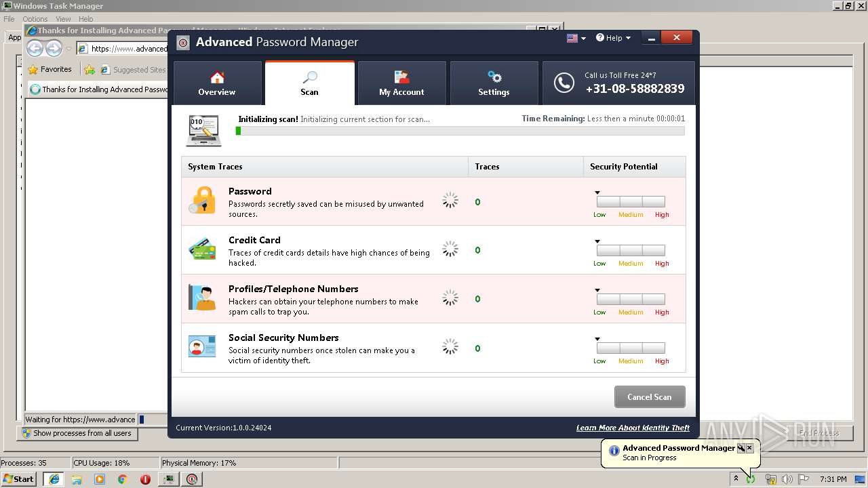Click the red Opera-style taskbar icon
Screen dimensions: 868x488
145,479
